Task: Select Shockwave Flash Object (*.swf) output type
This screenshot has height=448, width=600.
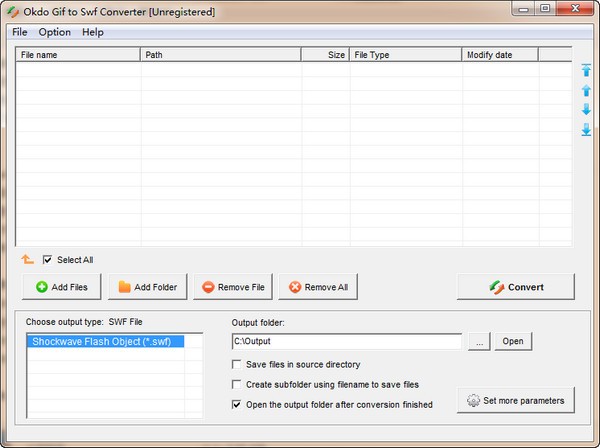Action: (100, 341)
